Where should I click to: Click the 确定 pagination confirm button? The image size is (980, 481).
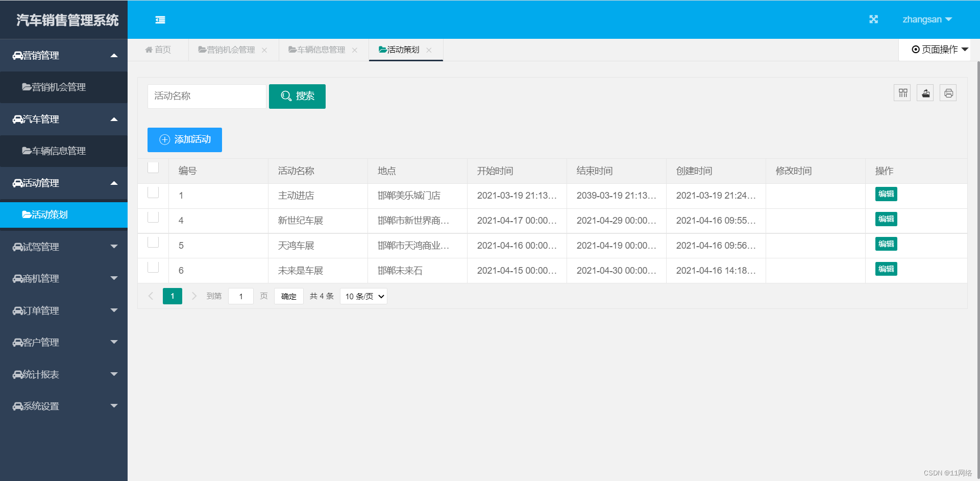point(289,296)
